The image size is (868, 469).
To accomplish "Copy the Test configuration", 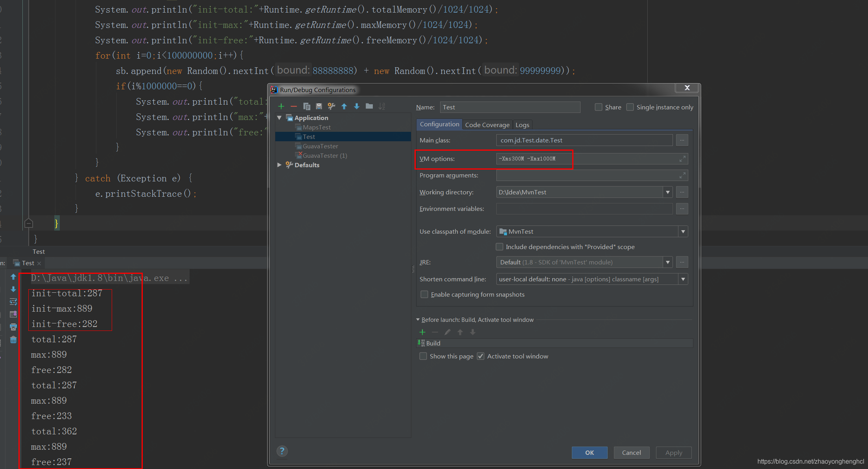I will (306, 106).
